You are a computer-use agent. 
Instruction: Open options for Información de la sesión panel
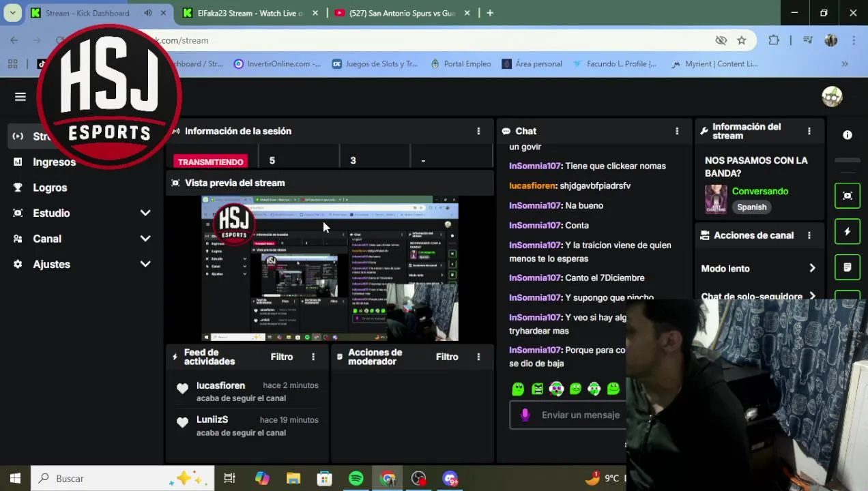click(478, 131)
